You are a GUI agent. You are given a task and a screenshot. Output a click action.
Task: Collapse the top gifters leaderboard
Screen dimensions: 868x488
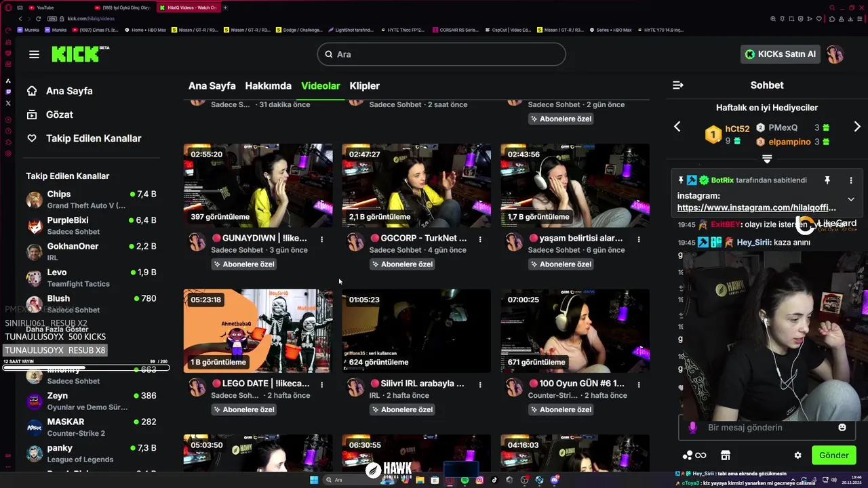click(x=767, y=159)
